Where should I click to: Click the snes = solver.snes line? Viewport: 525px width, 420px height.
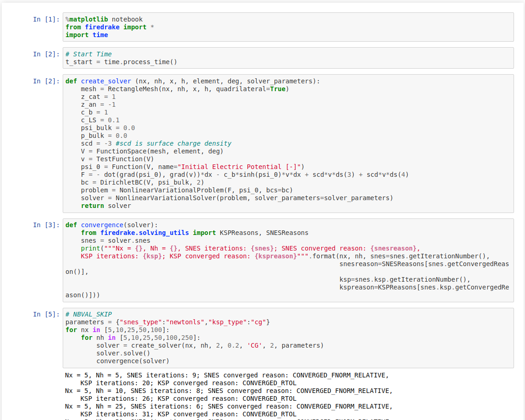[x=115, y=240]
